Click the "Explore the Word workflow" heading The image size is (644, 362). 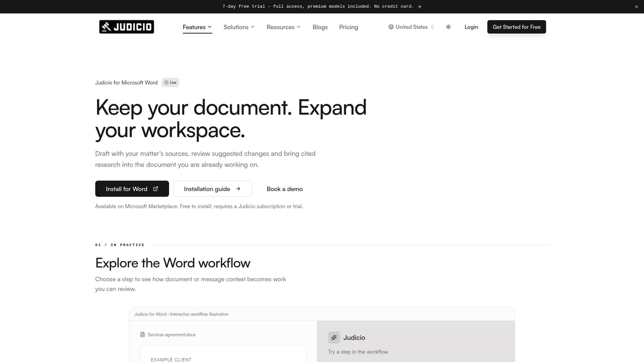pos(173,263)
